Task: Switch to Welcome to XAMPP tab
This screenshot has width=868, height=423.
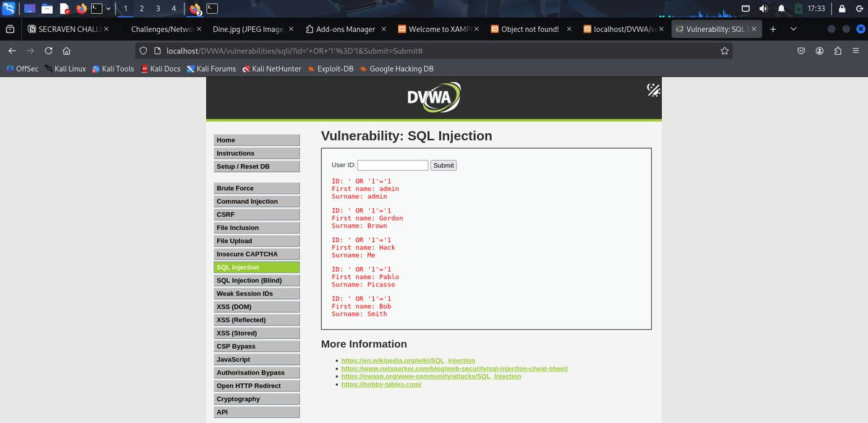Action: tap(438, 29)
